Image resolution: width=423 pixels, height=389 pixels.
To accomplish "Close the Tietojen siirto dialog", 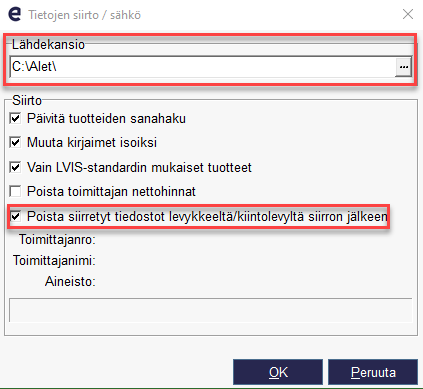I will [408, 14].
